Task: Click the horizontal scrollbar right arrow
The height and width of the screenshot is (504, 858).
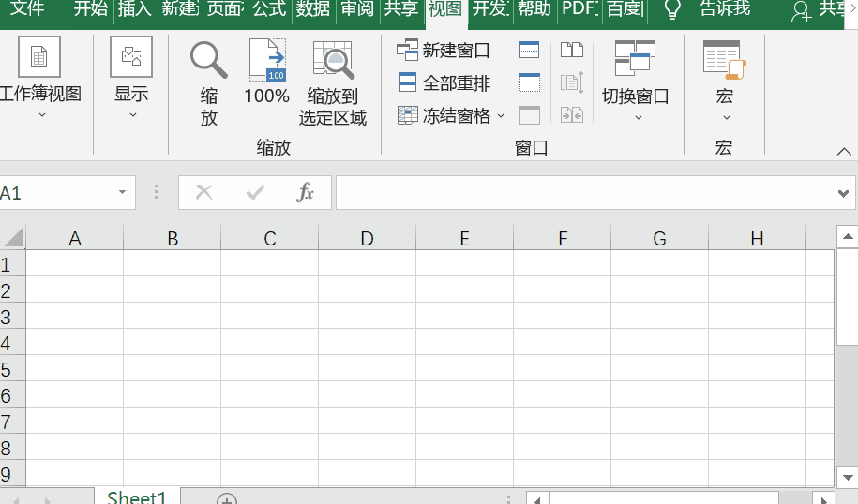Action: coord(824,499)
